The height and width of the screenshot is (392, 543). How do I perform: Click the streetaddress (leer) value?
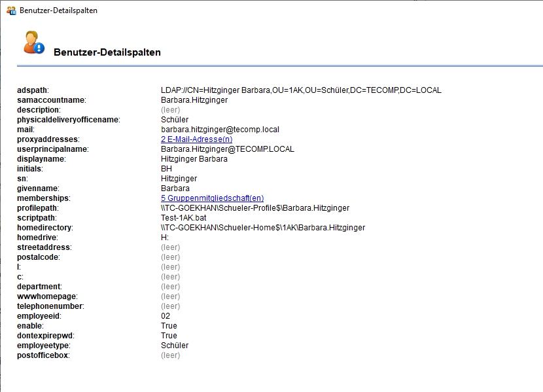[x=170, y=247]
